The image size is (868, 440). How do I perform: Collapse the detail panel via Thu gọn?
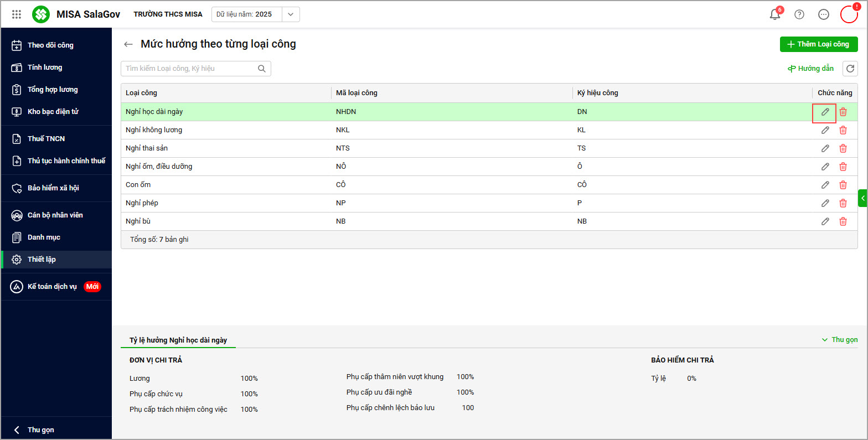tap(840, 340)
